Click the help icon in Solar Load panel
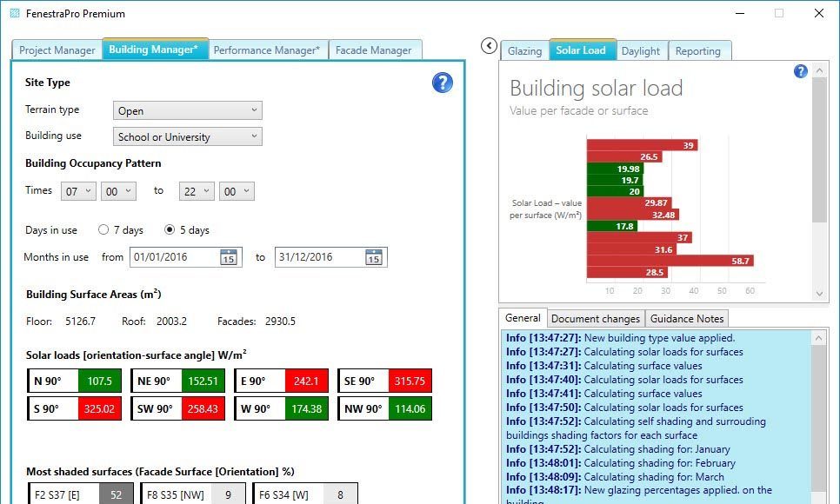Screen dimensions: 840x504 tap(801, 71)
